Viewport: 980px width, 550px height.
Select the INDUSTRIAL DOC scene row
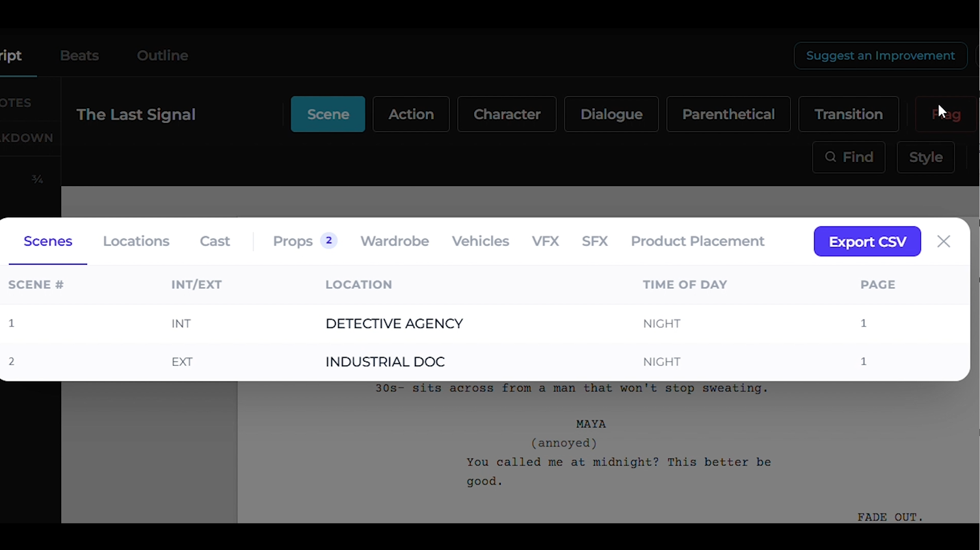[385, 361]
